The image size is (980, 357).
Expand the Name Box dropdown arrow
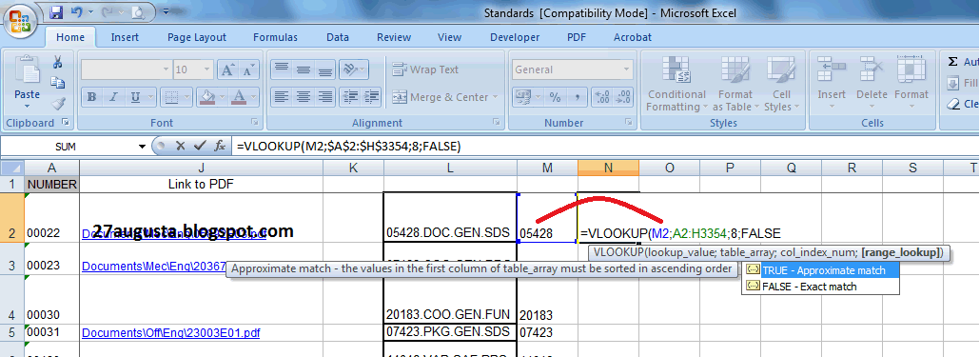pyautogui.click(x=142, y=147)
